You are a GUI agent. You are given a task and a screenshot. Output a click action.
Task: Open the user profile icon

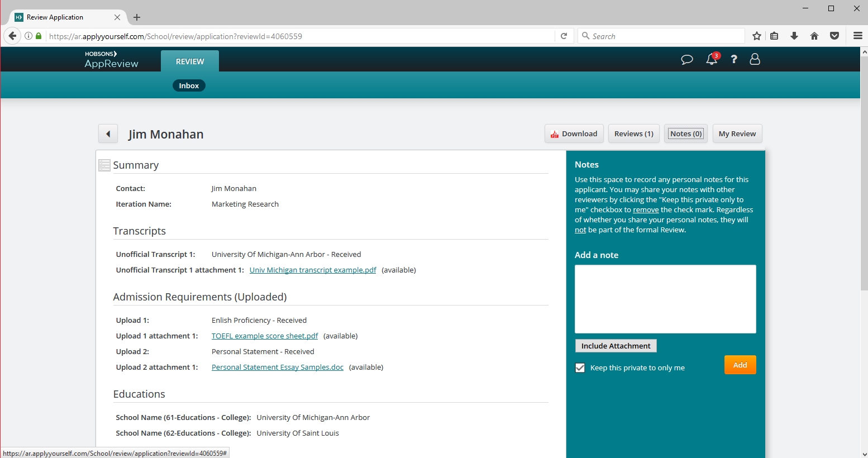[755, 59]
